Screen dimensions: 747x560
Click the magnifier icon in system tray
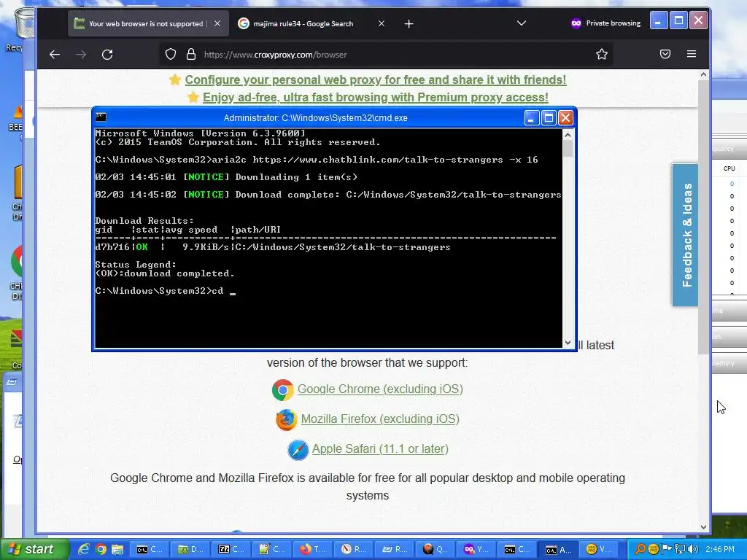[x=640, y=550]
